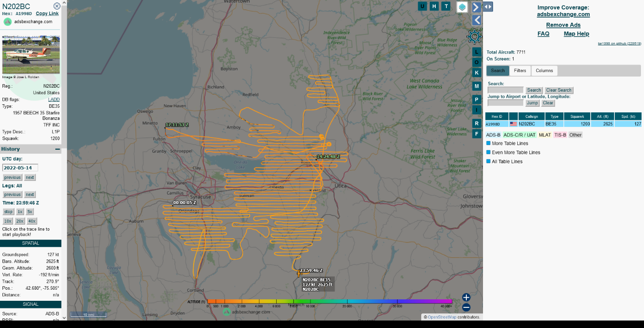Click the P map option button
644x328 pixels.
pyautogui.click(x=477, y=99)
